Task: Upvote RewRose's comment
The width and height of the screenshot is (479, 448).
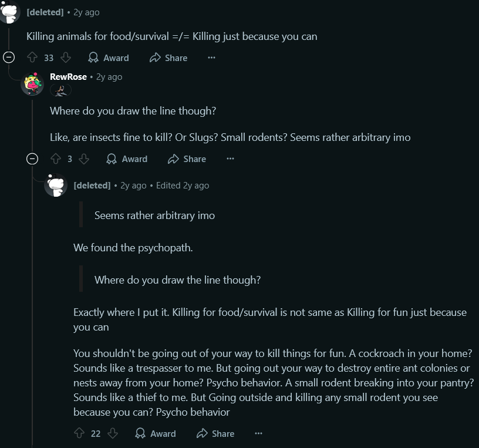Action: (x=56, y=159)
